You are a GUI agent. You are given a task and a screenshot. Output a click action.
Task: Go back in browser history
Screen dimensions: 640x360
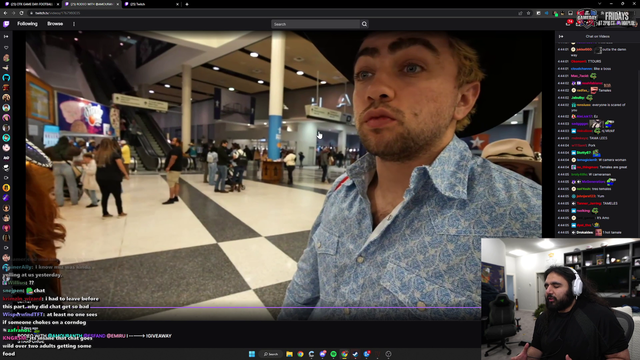point(5,13)
